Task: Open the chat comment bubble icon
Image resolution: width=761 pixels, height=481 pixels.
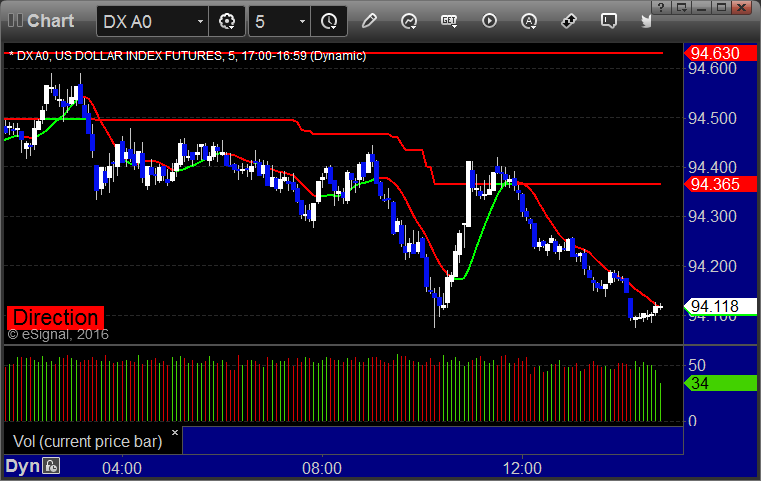Action: 609,21
